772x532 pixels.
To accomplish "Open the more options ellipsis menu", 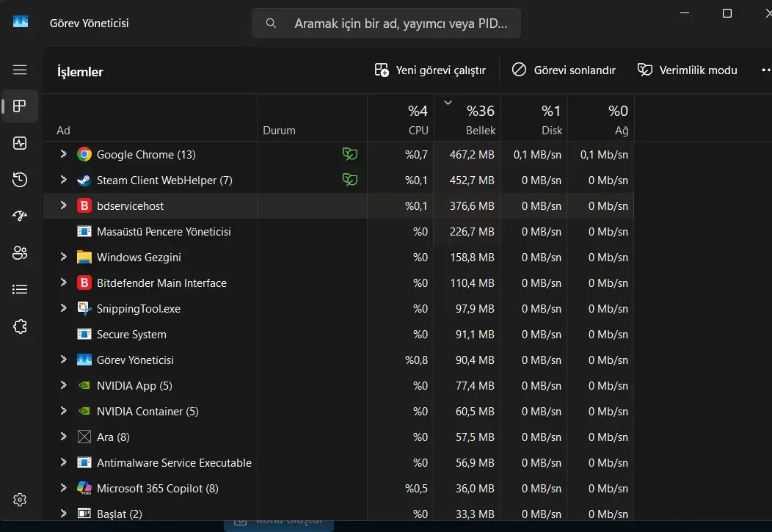I will [x=765, y=70].
